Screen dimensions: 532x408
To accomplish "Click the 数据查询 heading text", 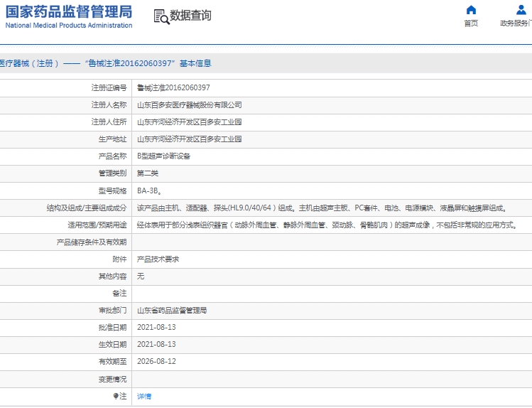I will [190, 15].
